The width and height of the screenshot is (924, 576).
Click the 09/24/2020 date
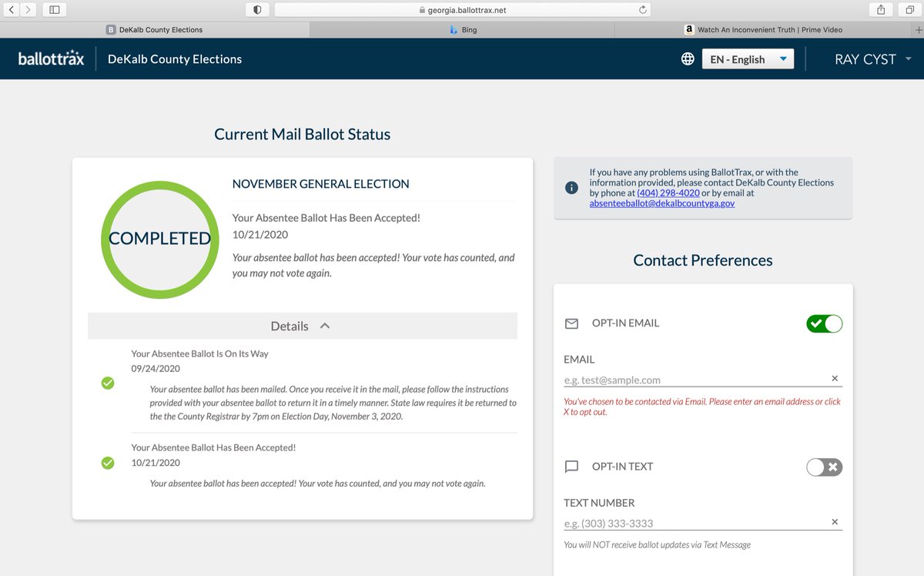click(156, 369)
